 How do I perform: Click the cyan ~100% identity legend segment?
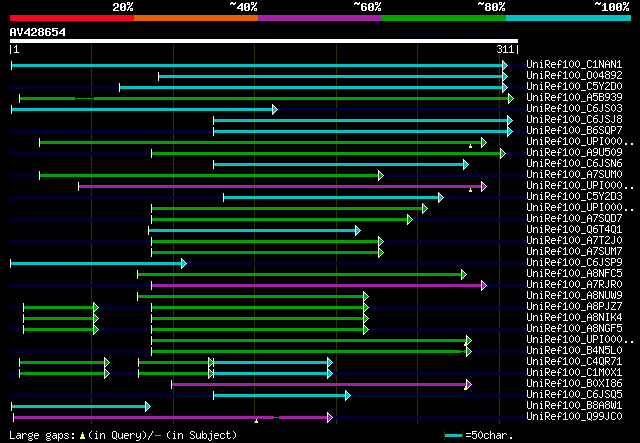tap(569, 18)
